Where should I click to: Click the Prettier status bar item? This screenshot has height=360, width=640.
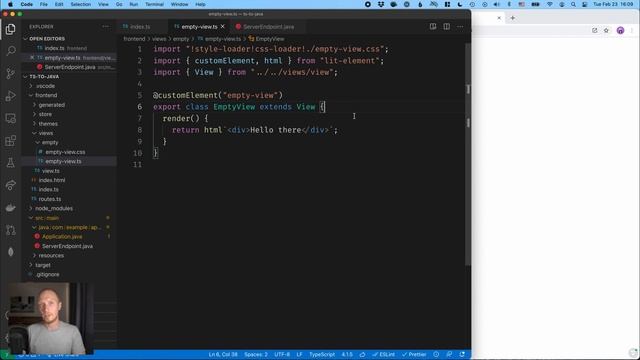pos(414,354)
